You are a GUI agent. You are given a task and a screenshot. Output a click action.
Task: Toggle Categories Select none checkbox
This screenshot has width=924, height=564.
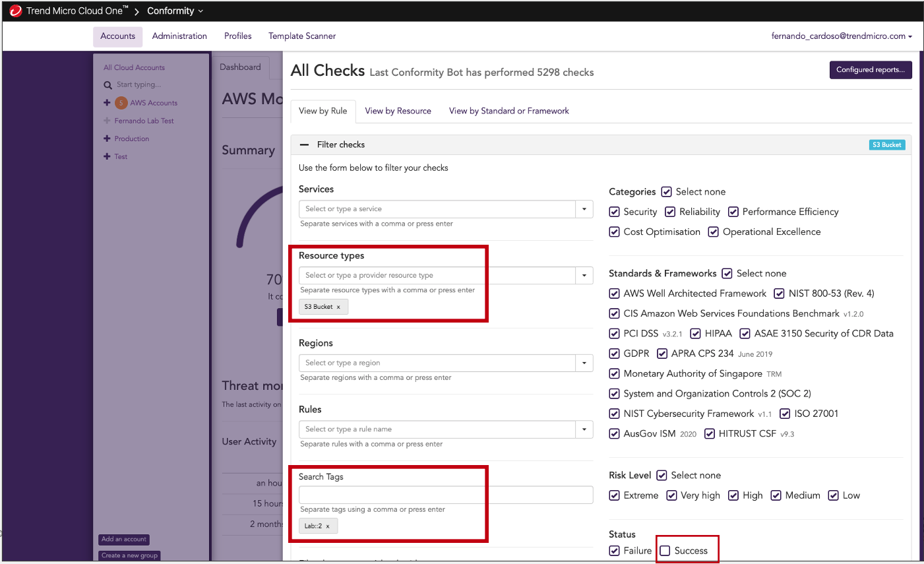point(667,192)
